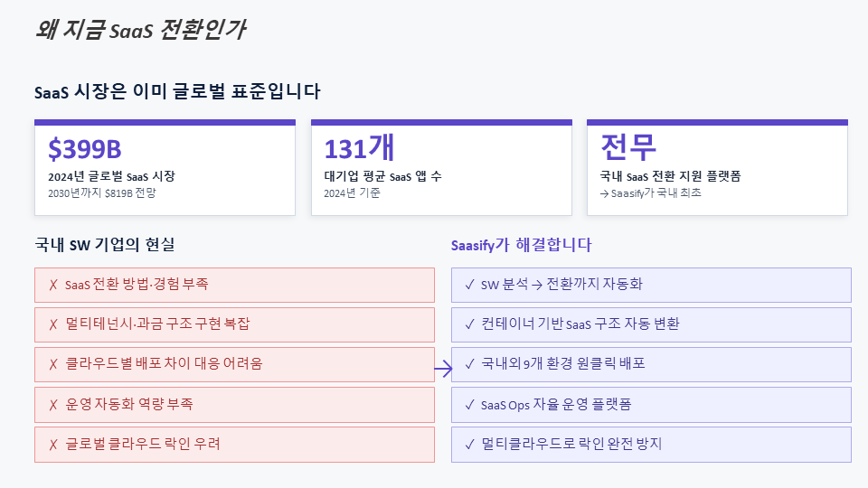868x488 pixels.
Task: Click the checkmark beside 'SW 분석 → 전환까지 자동화'
Action: pos(469,285)
